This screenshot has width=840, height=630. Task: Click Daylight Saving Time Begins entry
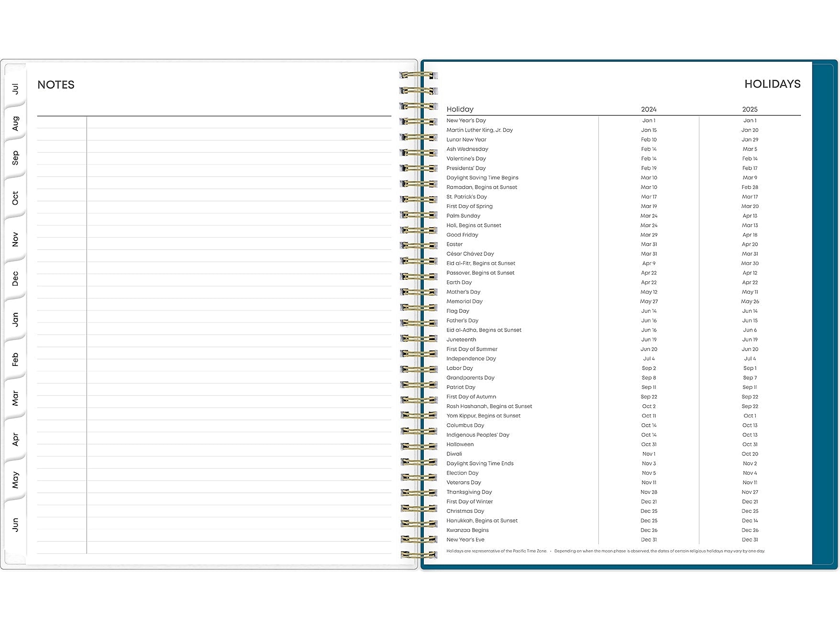click(x=482, y=178)
